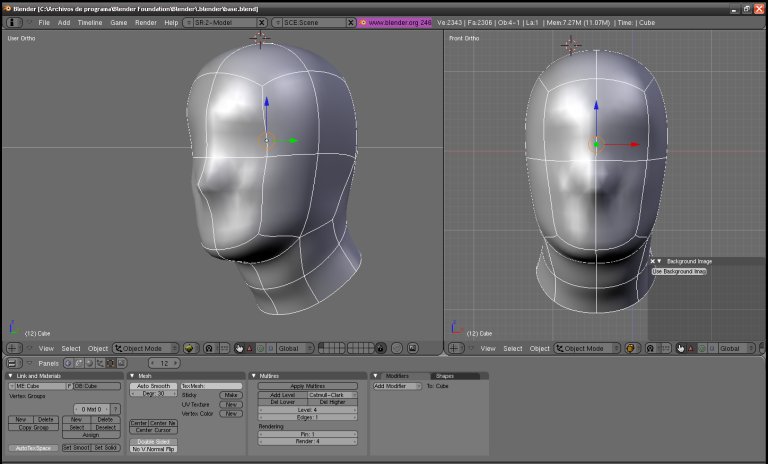Click the render this window icon
This screenshot has height=464, width=768.
click(412, 348)
